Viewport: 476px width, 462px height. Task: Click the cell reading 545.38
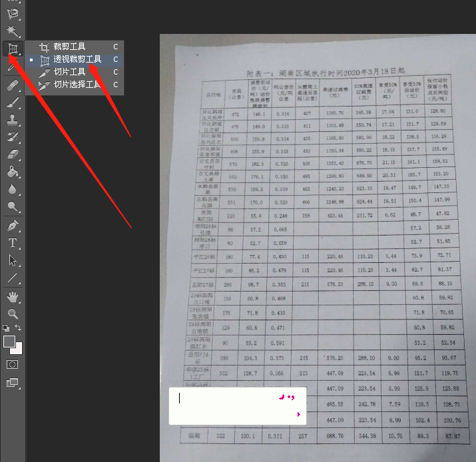(363, 113)
